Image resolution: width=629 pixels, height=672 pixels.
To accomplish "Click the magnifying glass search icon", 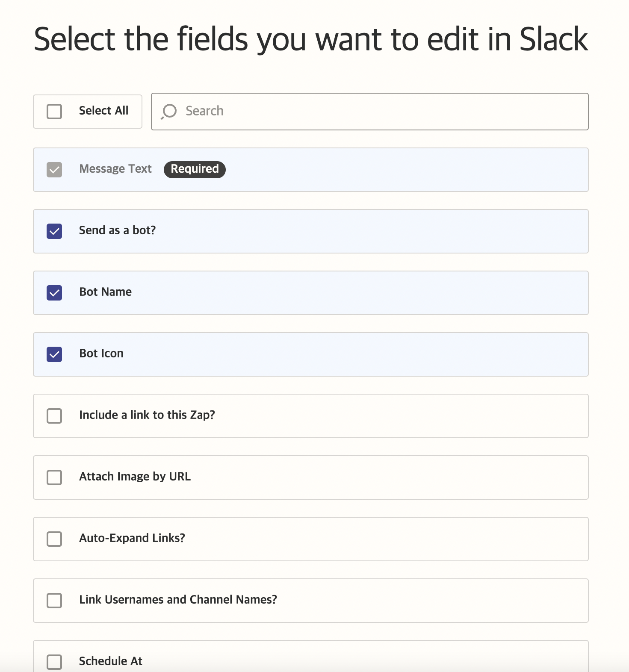I will coord(169,112).
